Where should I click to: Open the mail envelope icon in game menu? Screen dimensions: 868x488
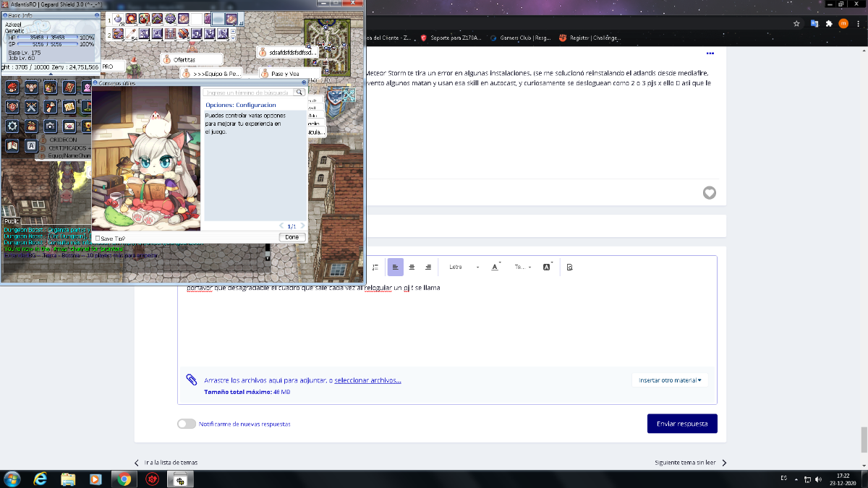point(69,126)
